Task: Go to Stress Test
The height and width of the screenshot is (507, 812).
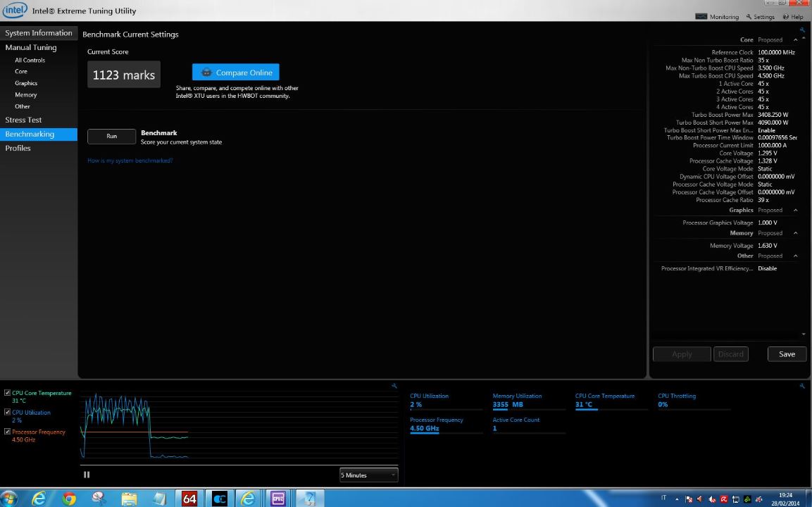Action: (23, 120)
